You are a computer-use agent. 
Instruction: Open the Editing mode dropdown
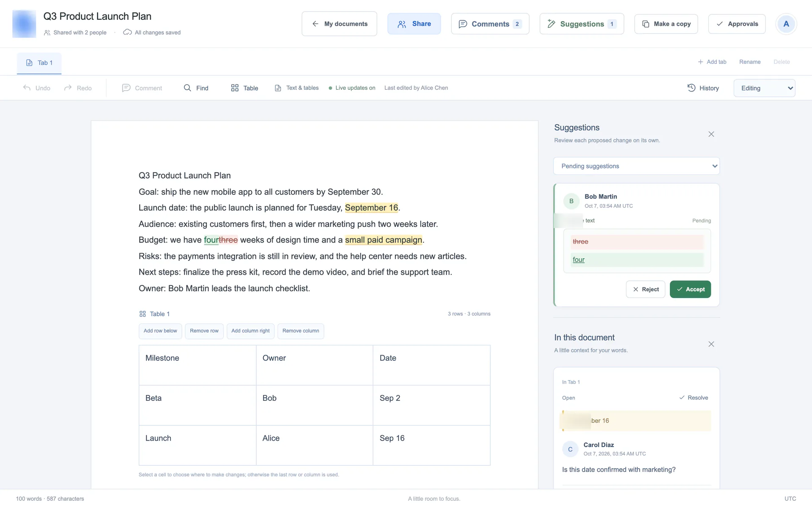point(764,88)
